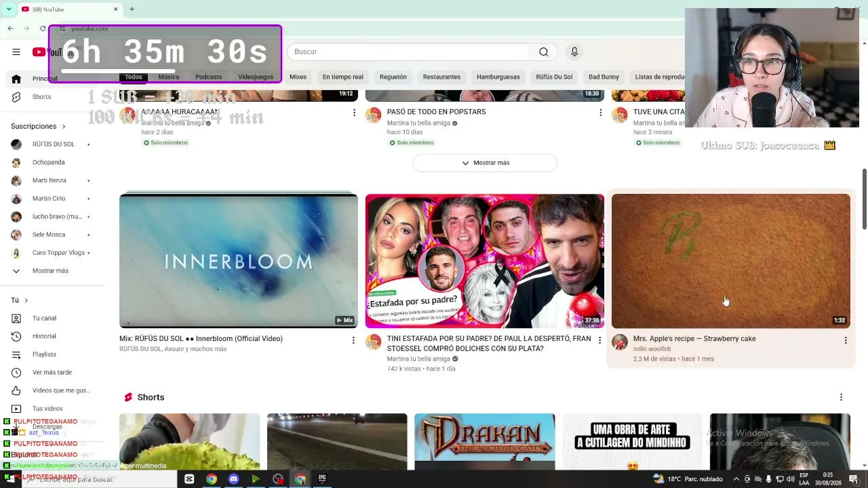This screenshot has height=488, width=868.
Task: Close the YouTube browser tab
Action: (x=115, y=9)
